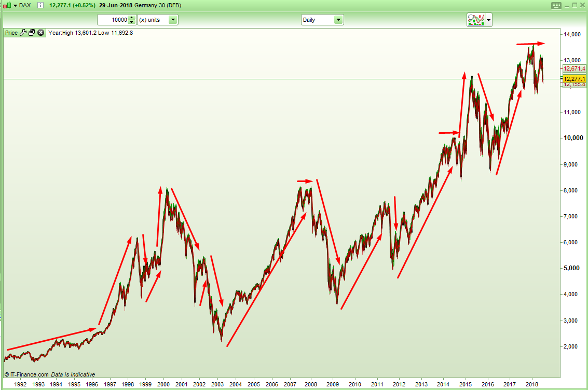Click the 2018 label on time axis

(532, 384)
